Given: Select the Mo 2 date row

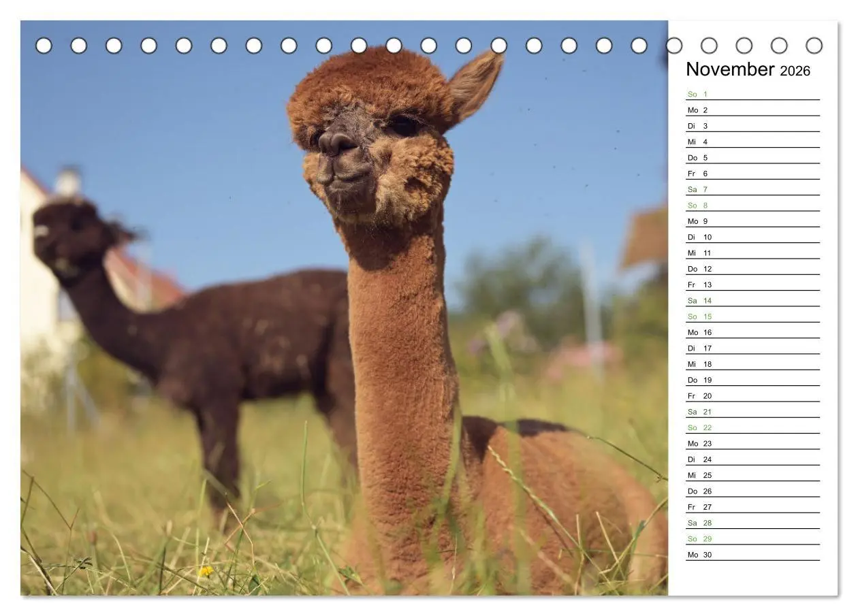Looking at the screenshot, I should coord(752,110).
